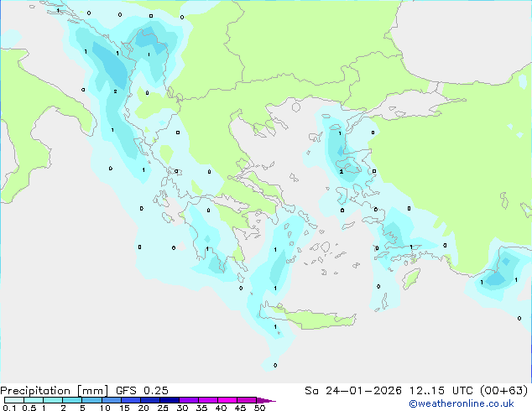The width and height of the screenshot is (532, 411).
Task: Pick the 10–15 mm blue legend swatch
Action: (x=111, y=400)
